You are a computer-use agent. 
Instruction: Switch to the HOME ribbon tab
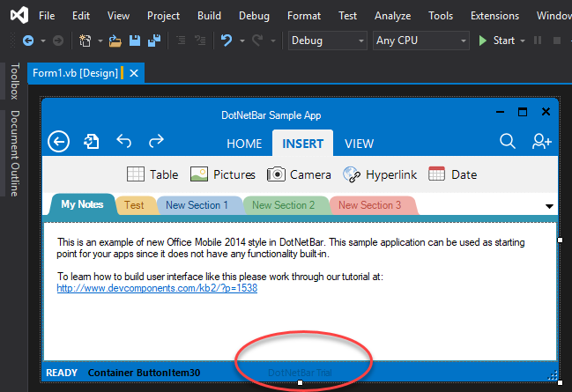[x=244, y=144]
